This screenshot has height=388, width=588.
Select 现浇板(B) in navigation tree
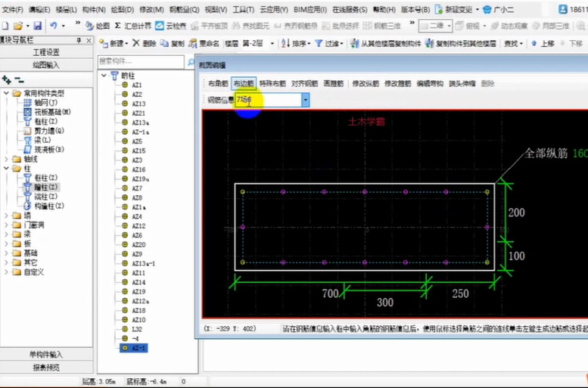tap(44, 150)
